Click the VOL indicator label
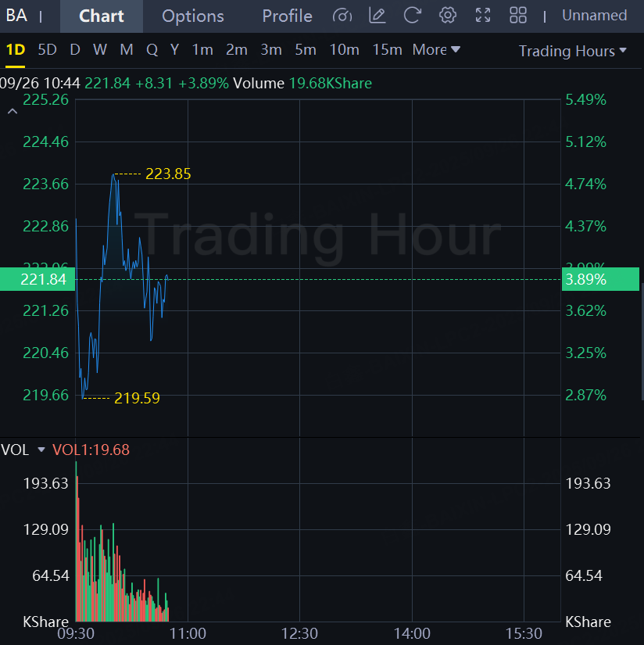Image resolution: width=644 pixels, height=645 pixels. click(x=15, y=450)
